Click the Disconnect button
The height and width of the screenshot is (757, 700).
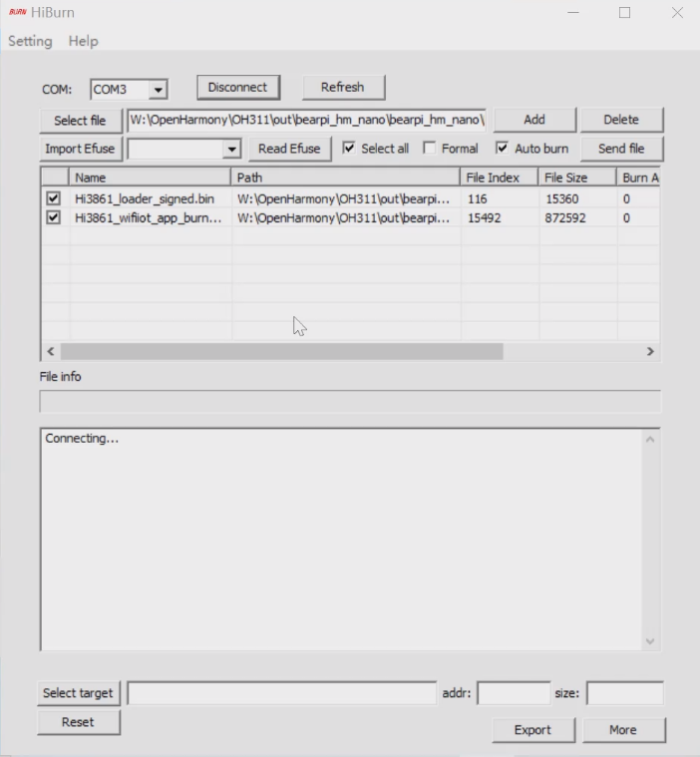pos(238,88)
